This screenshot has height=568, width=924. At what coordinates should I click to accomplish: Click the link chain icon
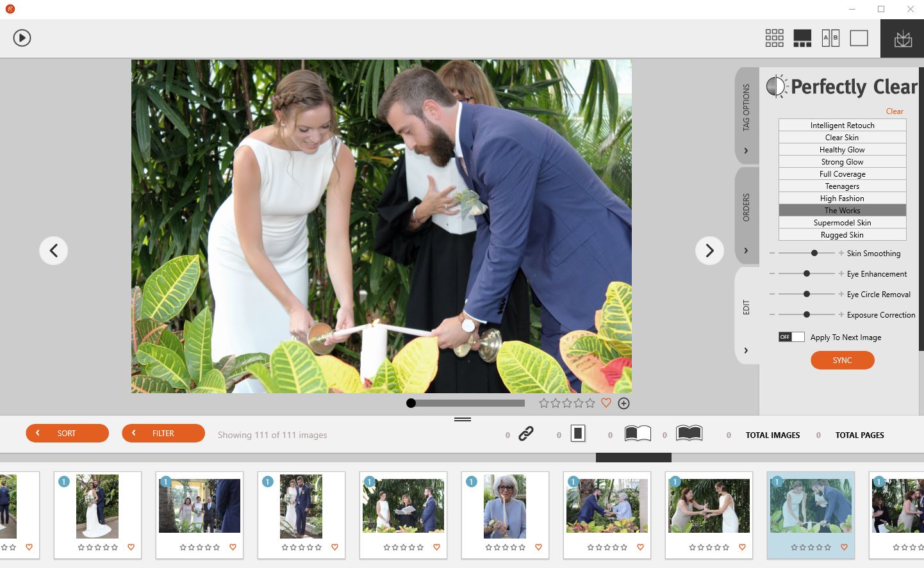(526, 434)
